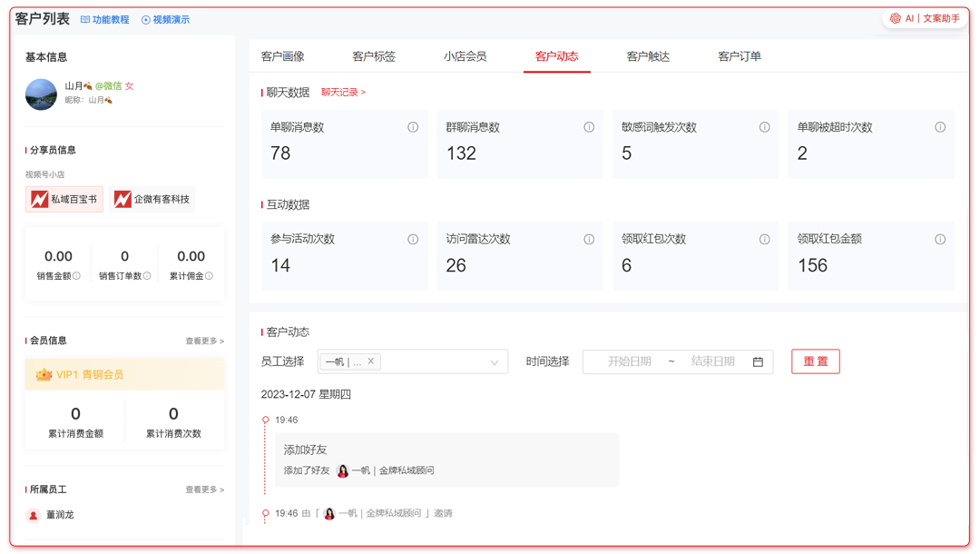Select the 企微有客科技 shop
This screenshot has width=980, height=554.
(x=152, y=200)
